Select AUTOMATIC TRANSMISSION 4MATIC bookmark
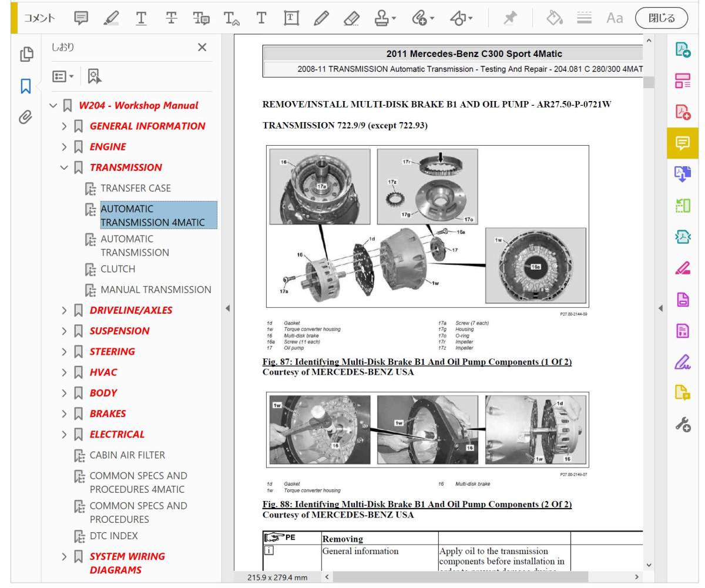The height and width of the screenshot is (588, 705). (159, 215)
